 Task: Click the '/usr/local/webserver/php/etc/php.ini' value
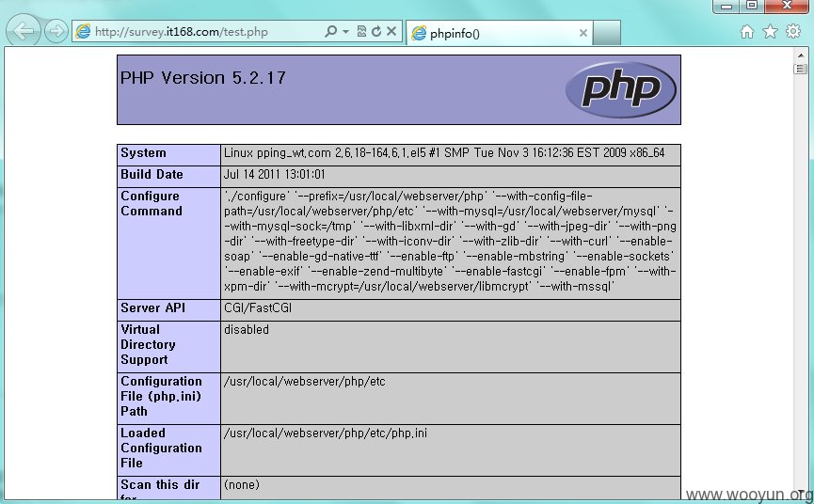click(326, 433)
